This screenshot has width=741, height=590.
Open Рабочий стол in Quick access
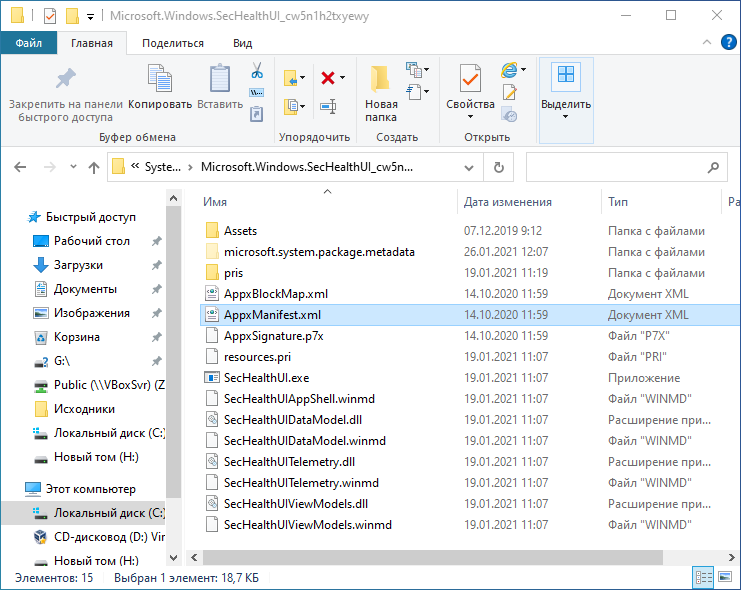click(92, 241)
